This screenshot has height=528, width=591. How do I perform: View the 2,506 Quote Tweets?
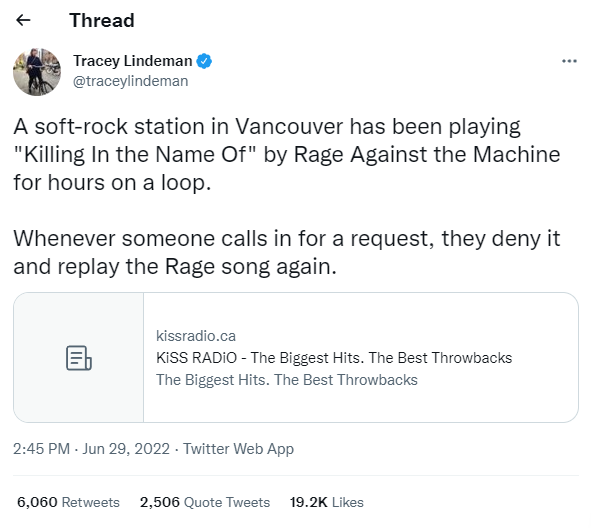tap(205, 502)
